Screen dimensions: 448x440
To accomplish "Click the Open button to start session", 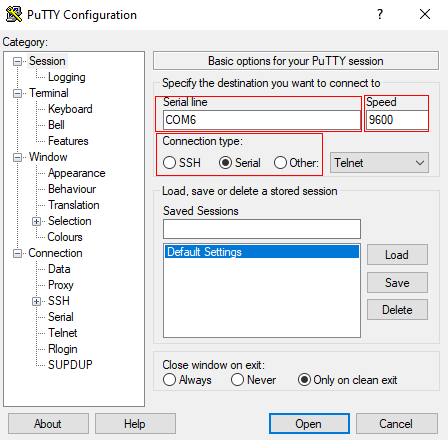I will coord(309,424).
